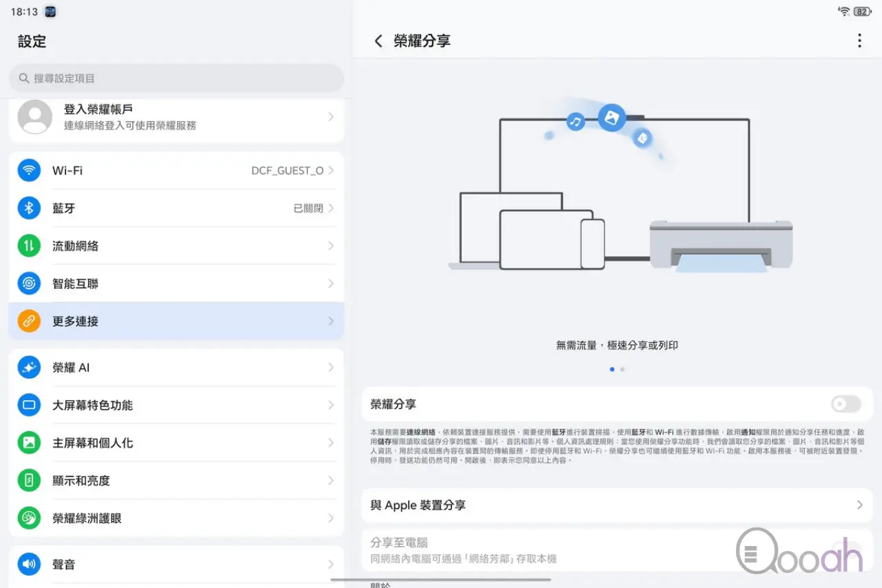This screenshot has height=588, width=882.
Task: Tap the 智能互聯 icon
Action: pyautogui.click(x=29, y=284)
